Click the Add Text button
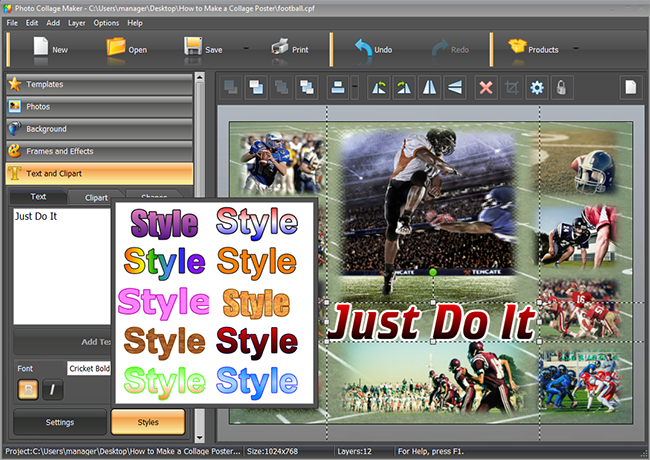 coord(63,342)
